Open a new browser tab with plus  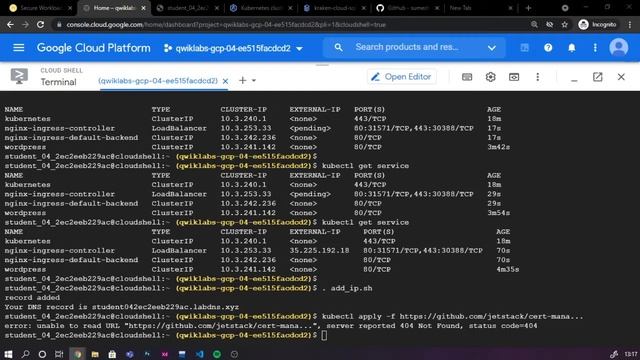[x=528, y=8]
